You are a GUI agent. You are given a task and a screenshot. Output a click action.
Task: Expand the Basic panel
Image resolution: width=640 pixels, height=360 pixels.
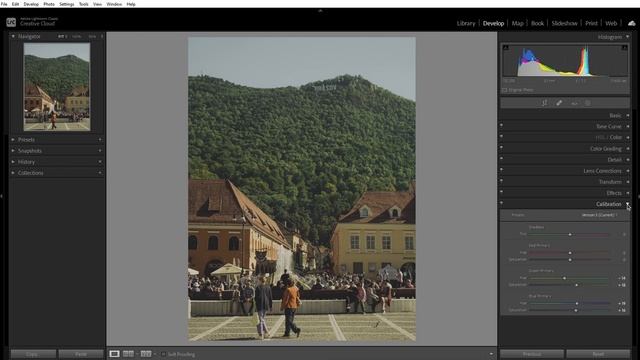pyautogui.click(x=627, y=116)
